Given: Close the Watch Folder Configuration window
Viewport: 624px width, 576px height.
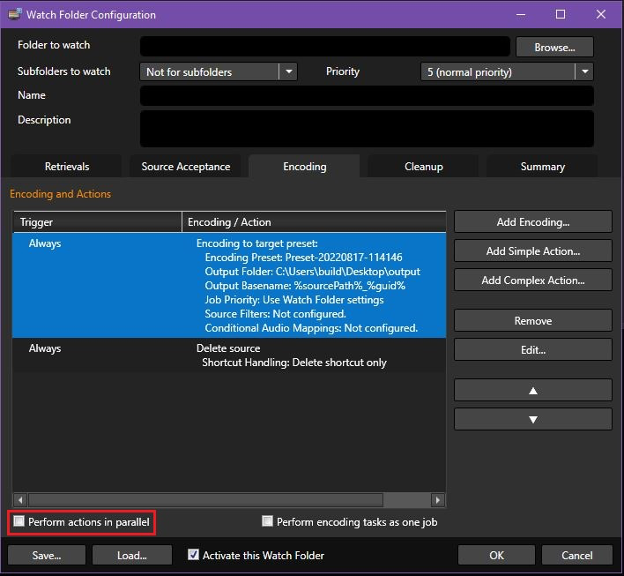Looking at the screenshot, I should (x=601, y=14).
